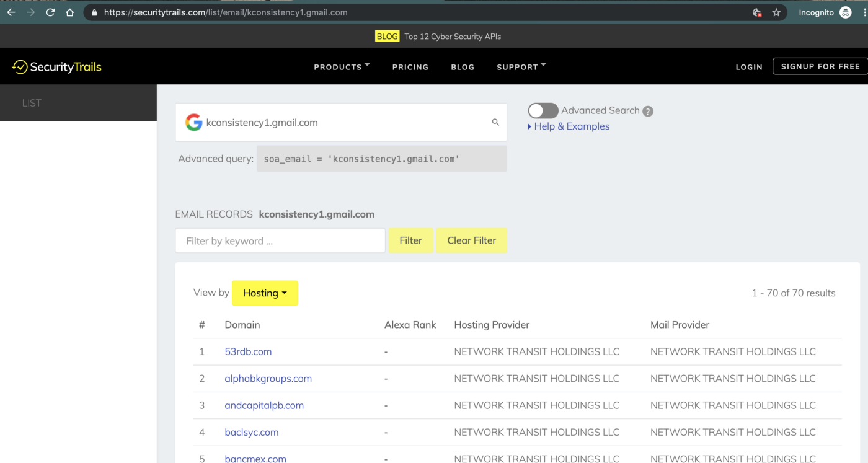Open Advanced Search help question mark
Screen dimensions: 868x463
[648, 112]
